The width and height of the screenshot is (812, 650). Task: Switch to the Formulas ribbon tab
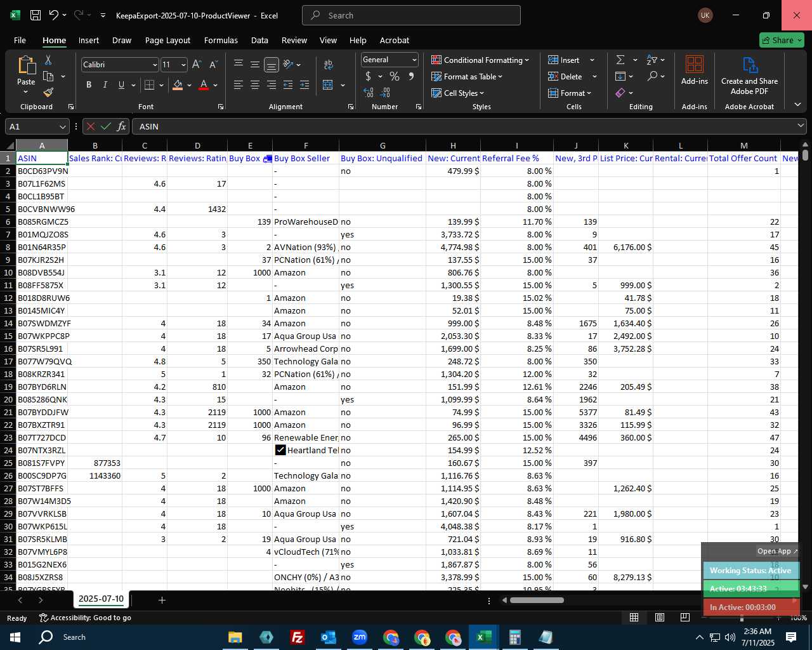(221, 40)
